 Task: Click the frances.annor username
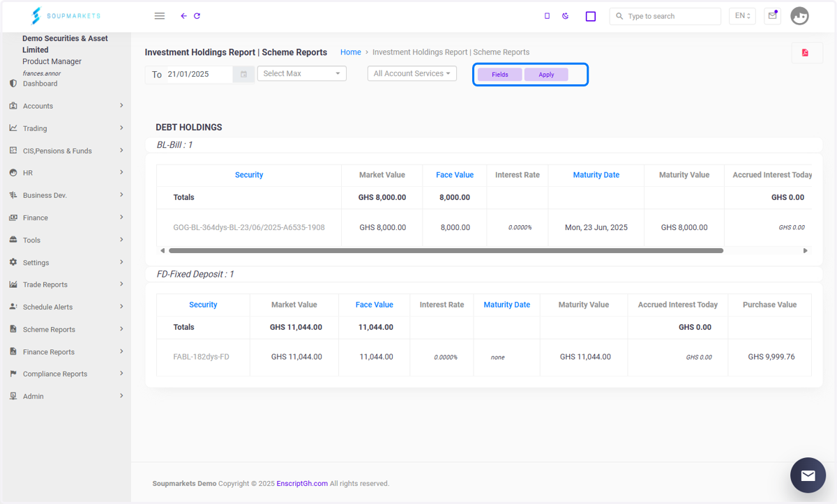40,72
